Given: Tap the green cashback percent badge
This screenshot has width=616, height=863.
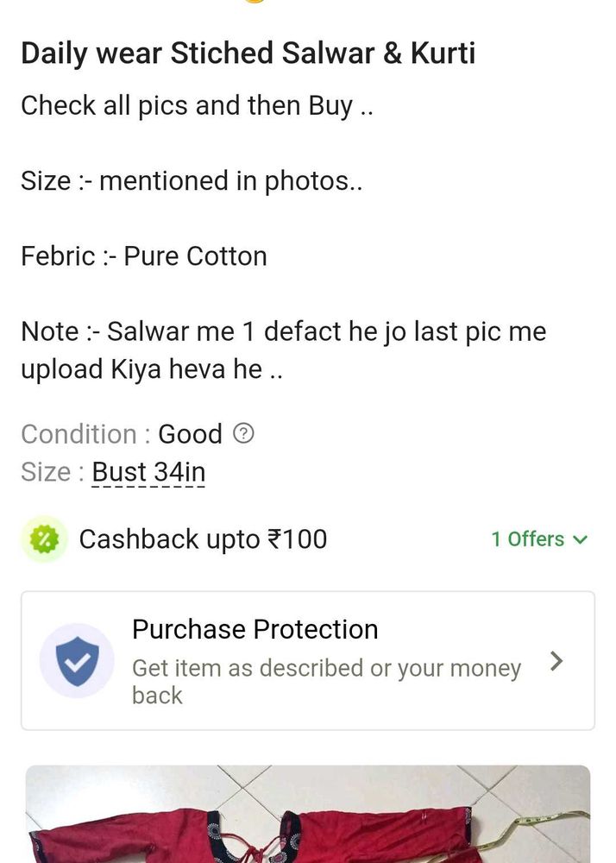Looking at the screenshot, I should (x=45, y=539).
